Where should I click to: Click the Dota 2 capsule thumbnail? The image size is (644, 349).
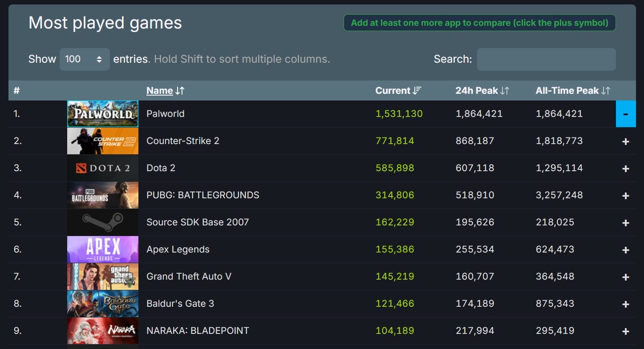(102, 168)
